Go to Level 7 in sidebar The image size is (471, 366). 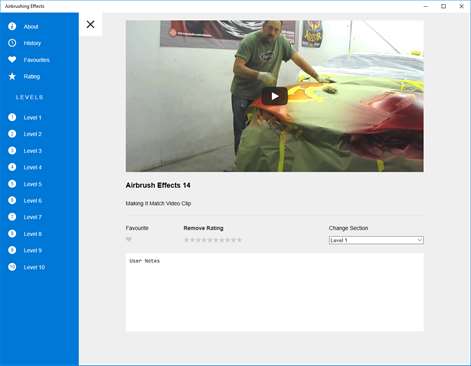pyautogui.click(x=33, y=217)
